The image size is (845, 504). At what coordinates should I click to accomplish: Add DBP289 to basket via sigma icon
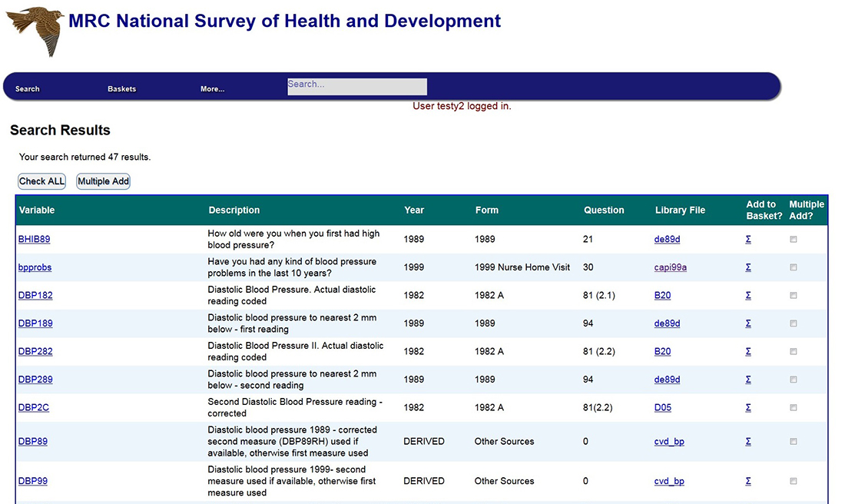(748, 380)
